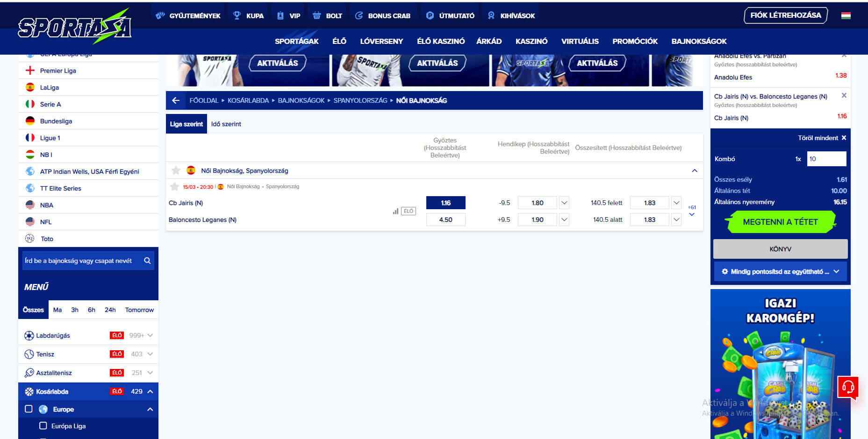Remove Cb Jairis bet from slip
The image size is (868, 439).
[844, 96]
